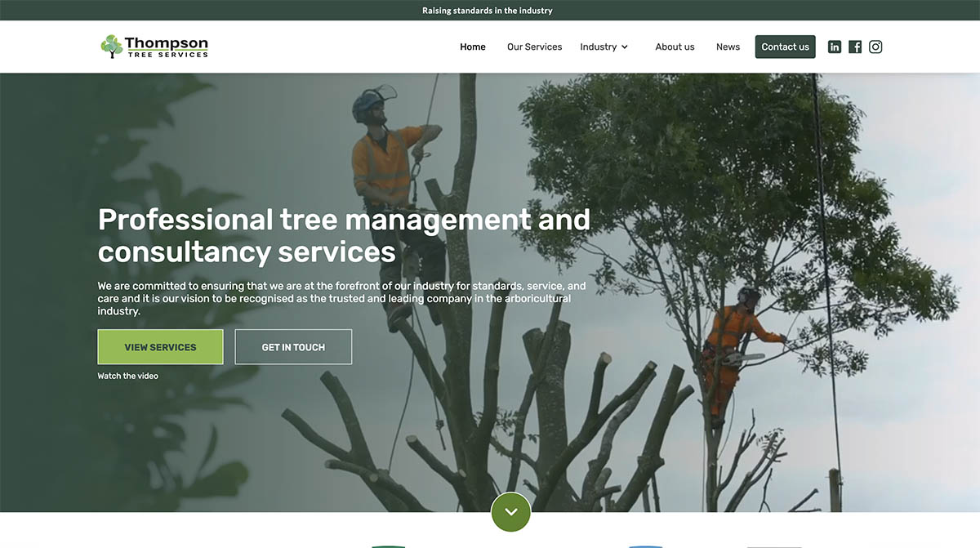Open the Industry menu chevron arrow
Image resolution: width=980 pixels, height=548 pixels.
point(626,47)
